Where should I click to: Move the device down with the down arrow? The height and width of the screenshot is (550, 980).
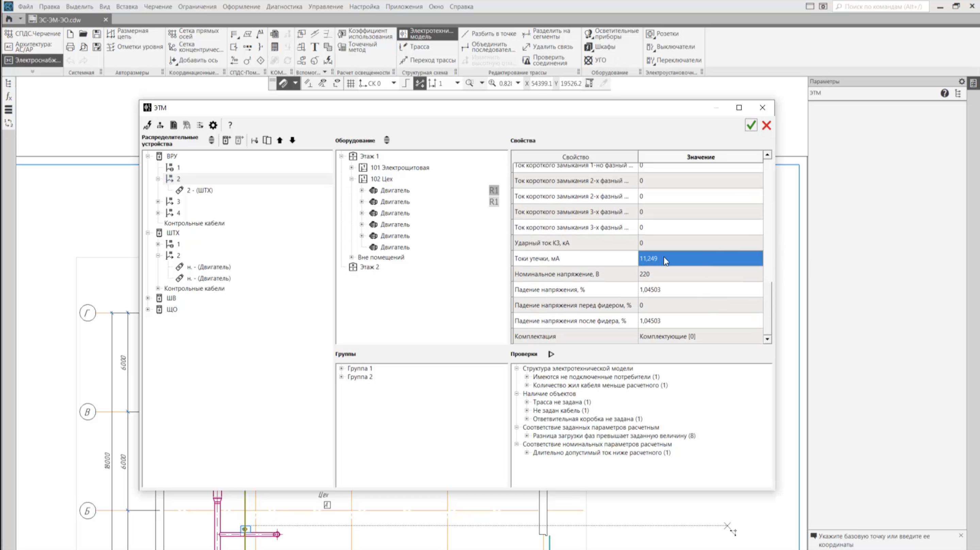click(292, 141)
